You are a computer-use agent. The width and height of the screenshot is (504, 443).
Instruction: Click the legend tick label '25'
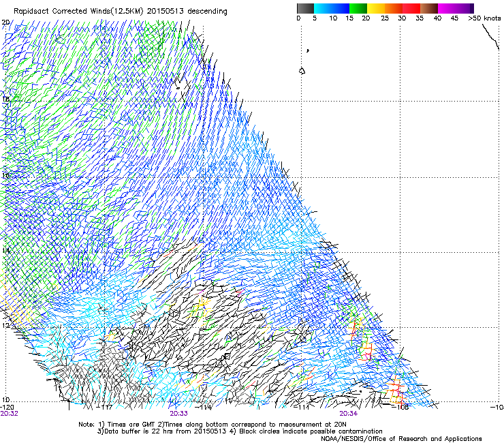click(385, 18)
